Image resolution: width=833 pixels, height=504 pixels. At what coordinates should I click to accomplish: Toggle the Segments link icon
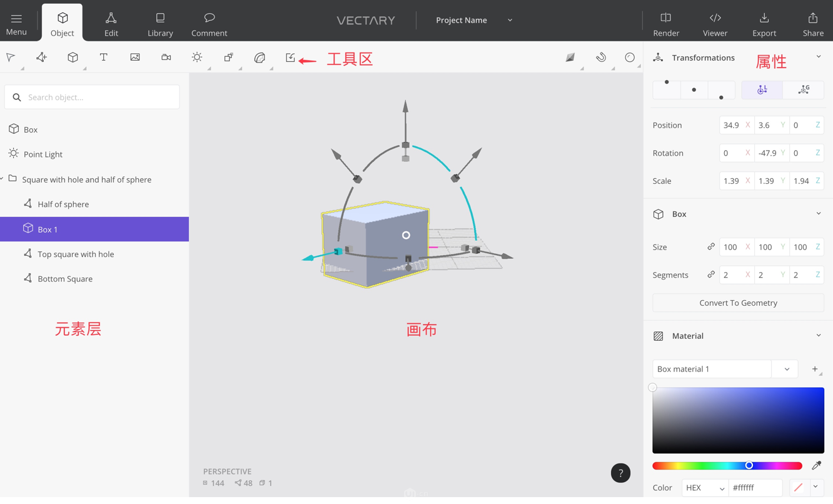(x=711, y=275)
